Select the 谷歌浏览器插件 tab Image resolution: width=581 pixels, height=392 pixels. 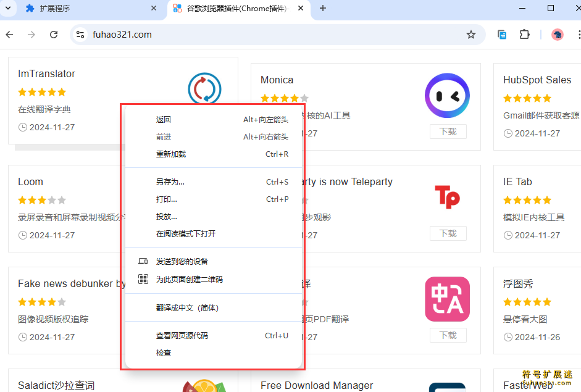[x=237, y=8]
